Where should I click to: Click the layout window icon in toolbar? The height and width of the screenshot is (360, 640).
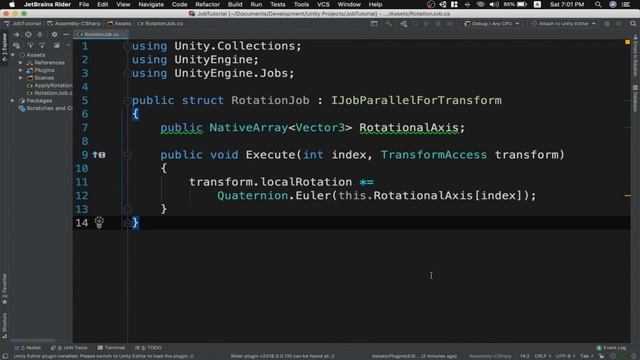(374, 24)
